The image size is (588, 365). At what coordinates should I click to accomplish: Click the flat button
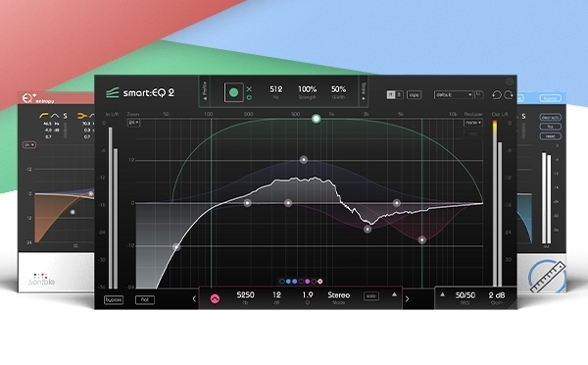point(145,299)
